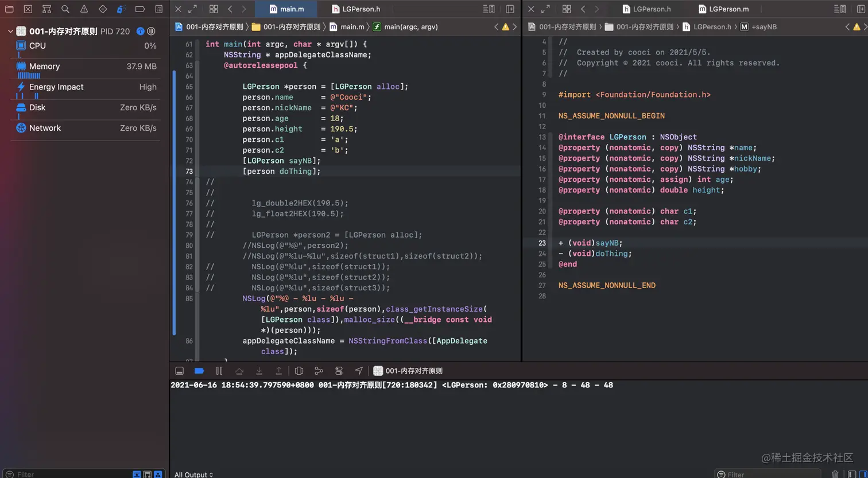The height and width of the screenshot is (478, 868).
Task: Open the Breakpoint navigator tag icon
Action: pyautogui.click(x=140, y=9)
